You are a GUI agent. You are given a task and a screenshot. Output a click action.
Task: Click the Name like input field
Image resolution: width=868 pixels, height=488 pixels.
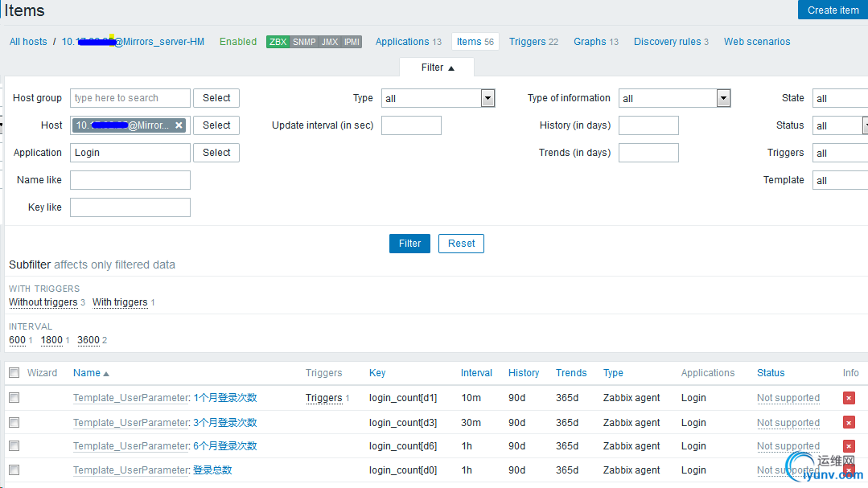coord(130,180)
